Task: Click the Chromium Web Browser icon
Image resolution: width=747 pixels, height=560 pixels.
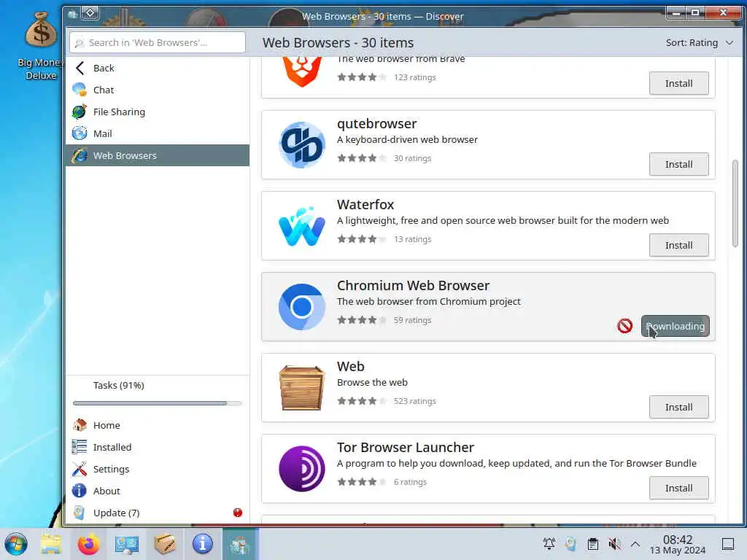Action: (x=301, y=307)
